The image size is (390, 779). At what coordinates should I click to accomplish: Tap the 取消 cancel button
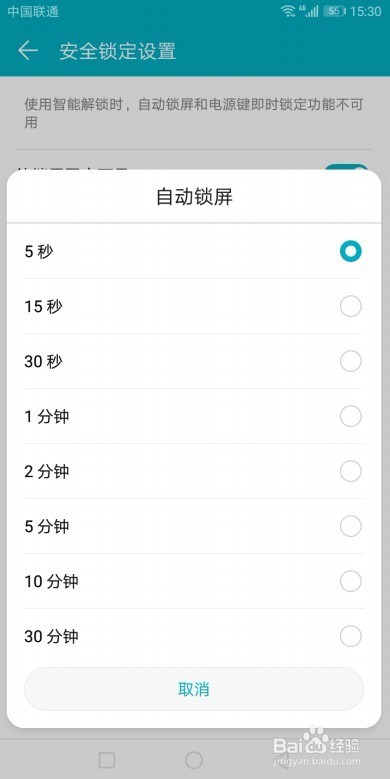(x=194, y=689)
